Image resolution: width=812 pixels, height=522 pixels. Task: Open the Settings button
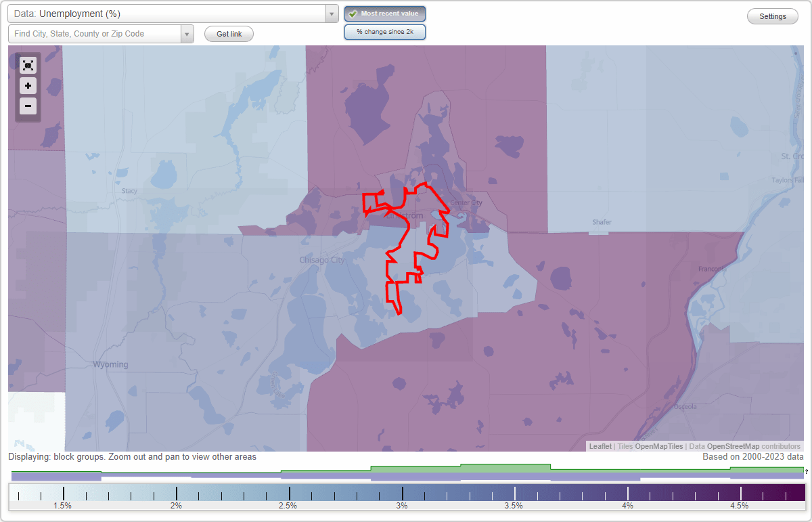(x=773, y=17)
